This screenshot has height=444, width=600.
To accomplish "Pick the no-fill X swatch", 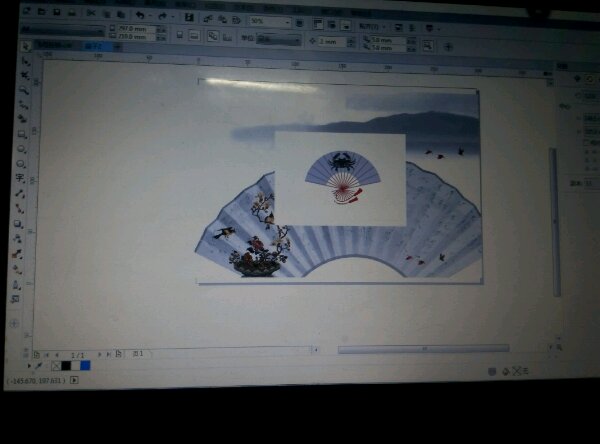I will point(56,366).
